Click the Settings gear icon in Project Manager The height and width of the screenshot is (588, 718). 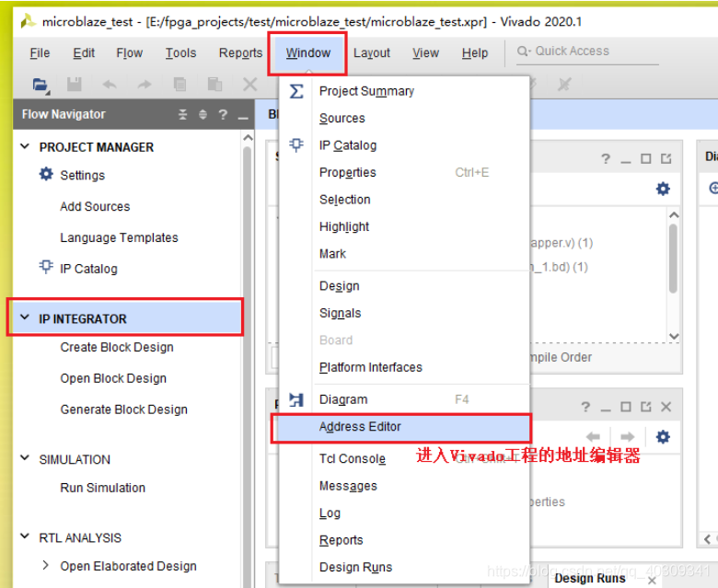(x=46, y=174)
